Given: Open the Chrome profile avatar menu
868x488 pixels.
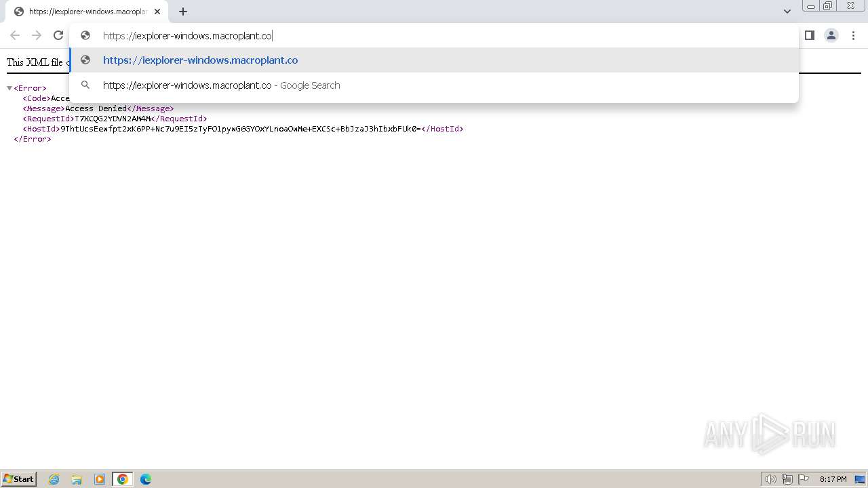Looking at the screenshot, I should 831,35.
